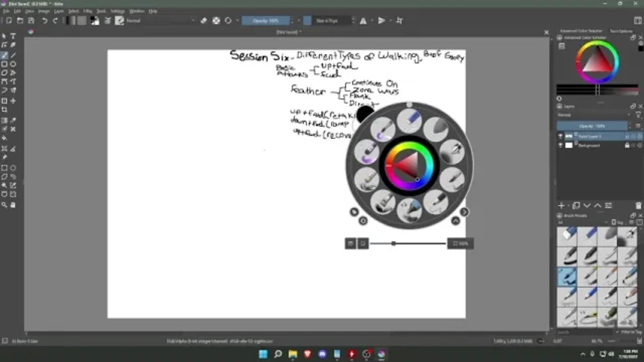644x362 pixels.
Task: Hide Background layer via eye icon
Action: point(560,145)
